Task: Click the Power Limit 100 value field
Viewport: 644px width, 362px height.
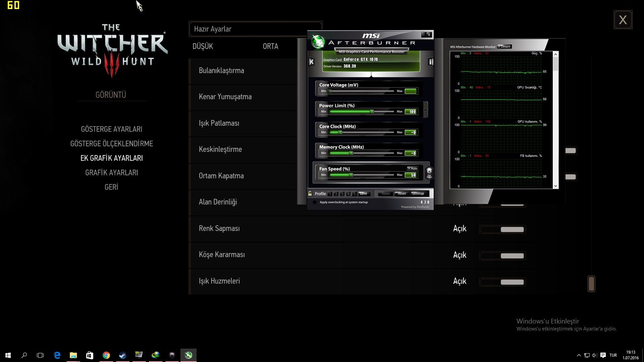Action: click(x=411, y=112)
